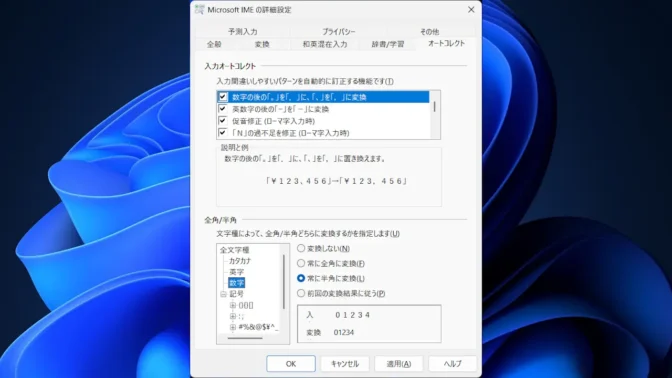Toggle 「N」の過不足を修正 checkbox

coord(222,133)
